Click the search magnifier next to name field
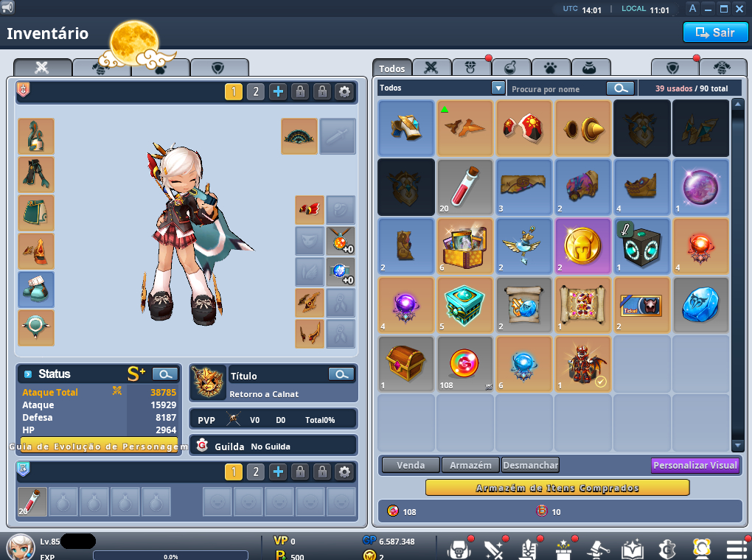752x560 pixels. pyautogui.click(x=620, y=88)
